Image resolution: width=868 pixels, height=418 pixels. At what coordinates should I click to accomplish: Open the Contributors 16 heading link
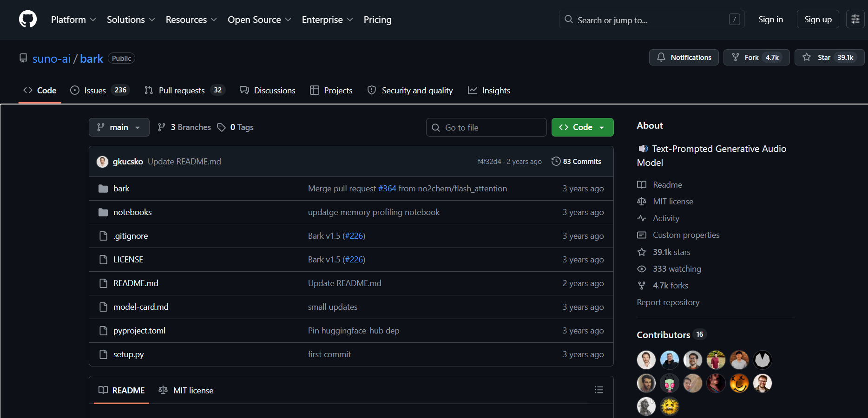pyautogui.click(x=671, y=335)
